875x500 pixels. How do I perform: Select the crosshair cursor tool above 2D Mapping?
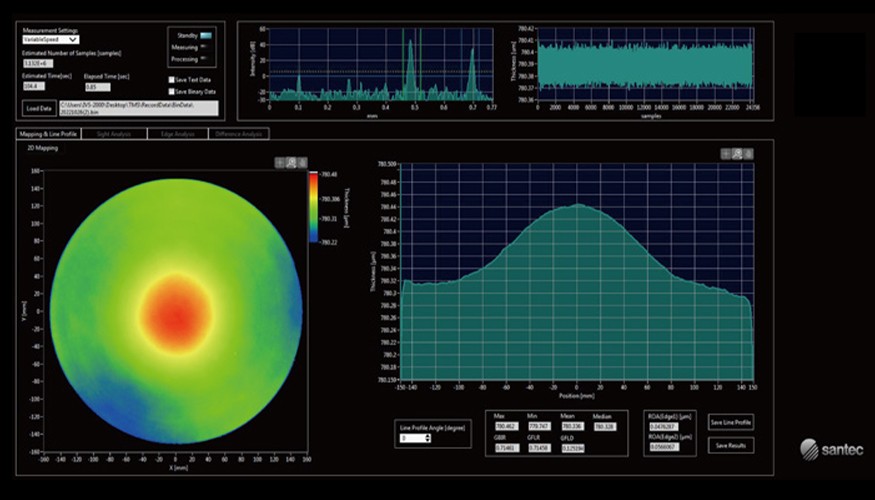(x=280, y=162)
